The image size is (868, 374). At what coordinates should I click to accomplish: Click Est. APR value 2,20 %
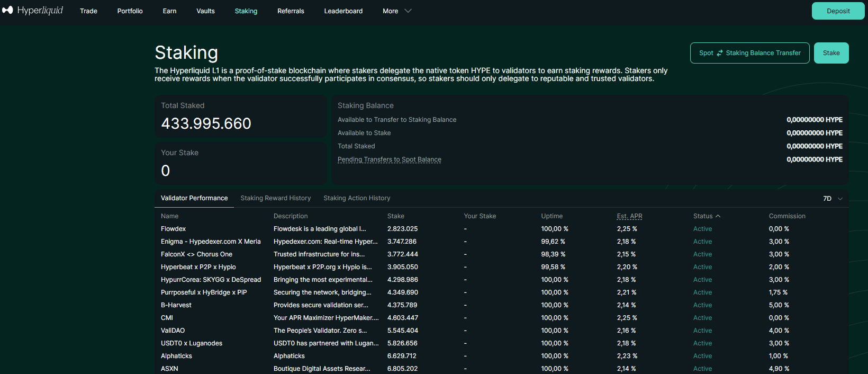pos(627,267)
